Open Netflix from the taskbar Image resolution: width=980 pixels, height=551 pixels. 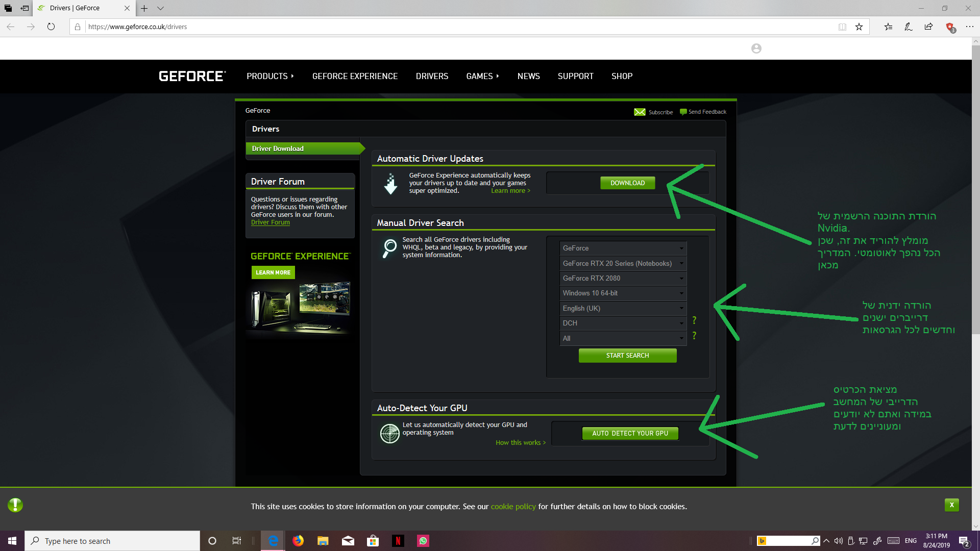(x=398, y=541)
